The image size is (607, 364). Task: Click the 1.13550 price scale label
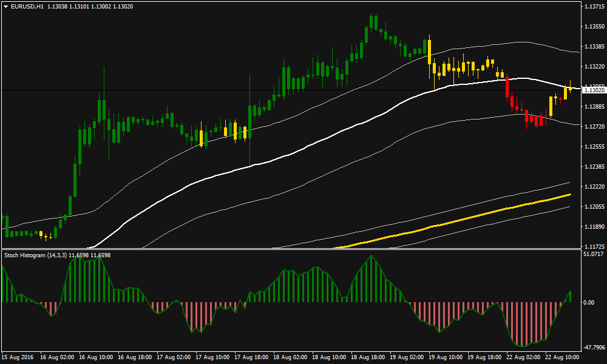pyautogui.click(x=593, y=27)
